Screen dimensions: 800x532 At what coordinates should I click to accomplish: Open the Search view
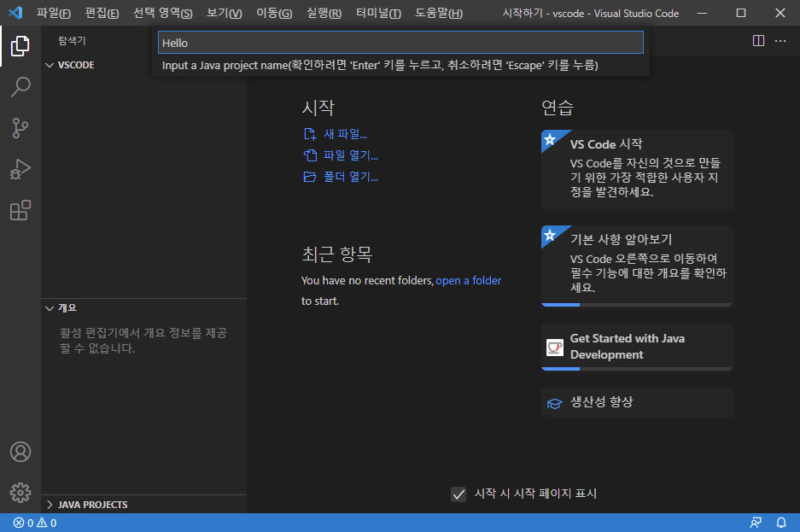[x=20, y=87]
